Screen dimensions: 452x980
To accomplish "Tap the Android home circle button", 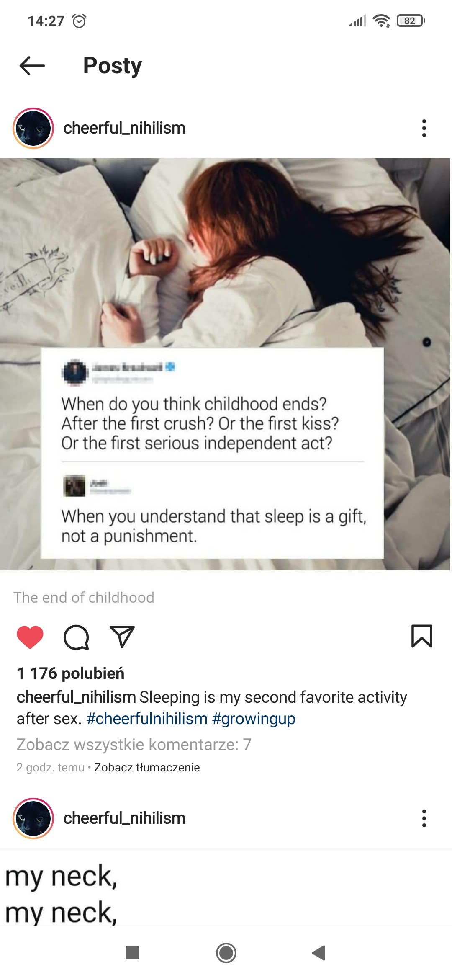I will 226,953.
